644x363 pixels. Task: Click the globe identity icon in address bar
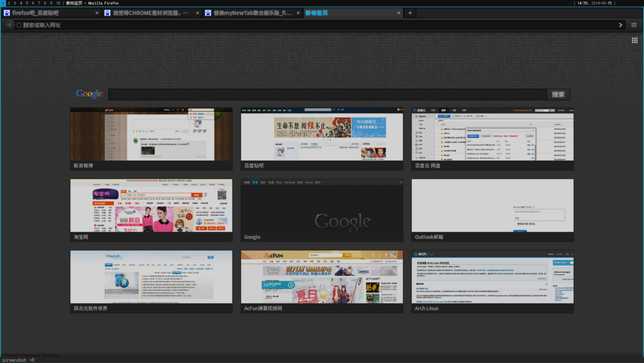tap(19, 25)
